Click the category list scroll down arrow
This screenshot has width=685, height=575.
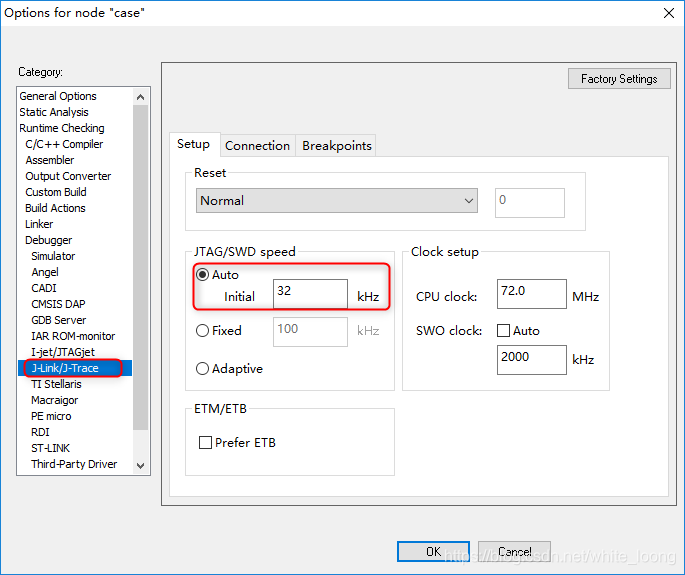pyautogui.click(x=140, y=466)
